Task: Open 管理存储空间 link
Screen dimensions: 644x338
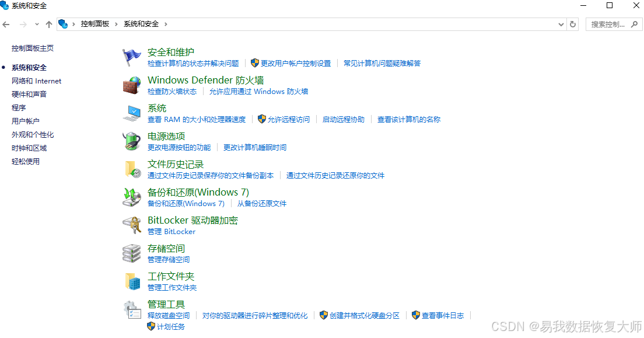Action: [x=169, y=259]
